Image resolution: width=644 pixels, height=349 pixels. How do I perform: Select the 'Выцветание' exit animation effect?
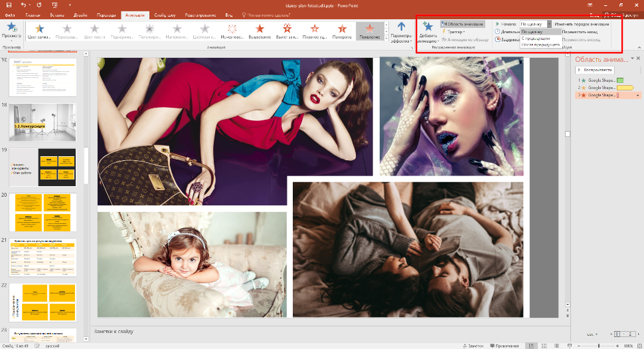click(x=260, y=31)
